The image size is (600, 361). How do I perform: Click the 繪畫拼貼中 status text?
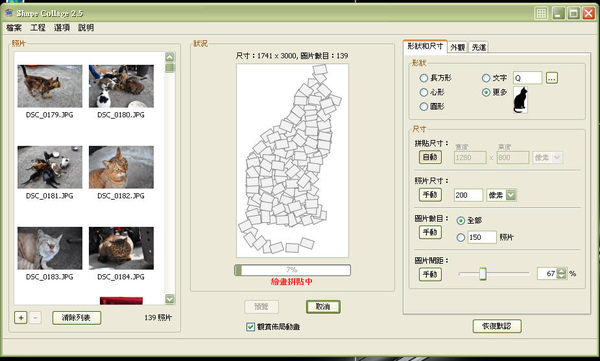tap(292, 282)
